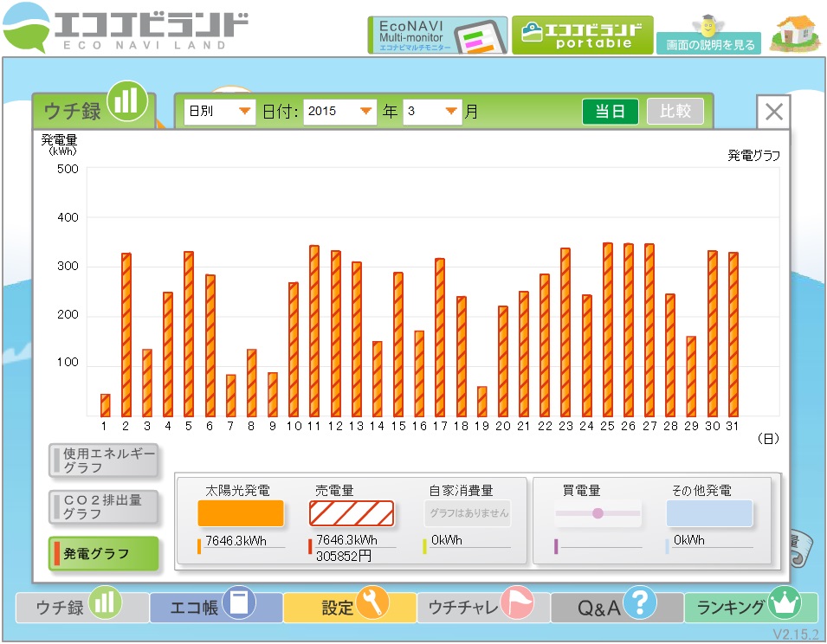The width and height of the screenshot is (827, 644).
Task: Click the bar-chart icon in bottom ウチ録
Action: coord(105,602)
